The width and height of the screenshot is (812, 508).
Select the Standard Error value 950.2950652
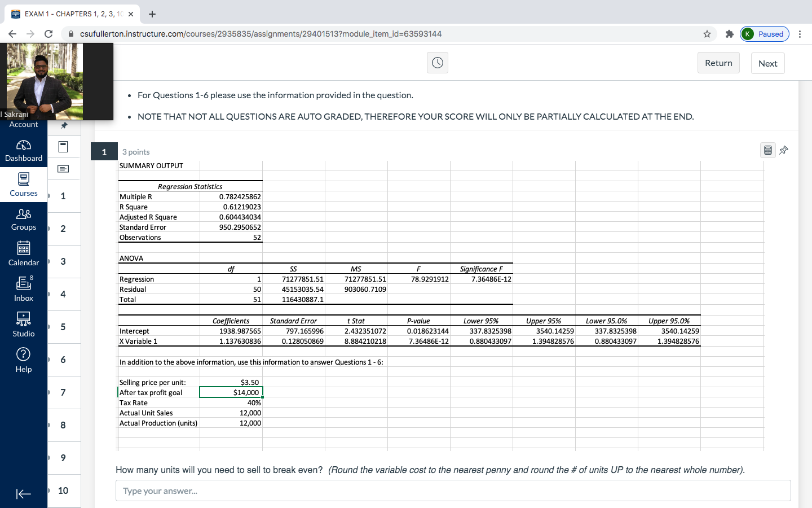[x=240, y=227]
